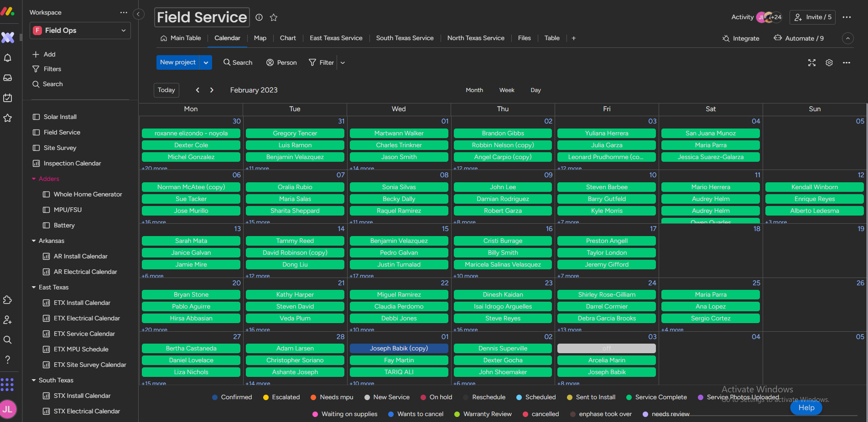Screen dimensions: 868x422
Task: Open the purple dots apps grid
Action: [7, 385]
